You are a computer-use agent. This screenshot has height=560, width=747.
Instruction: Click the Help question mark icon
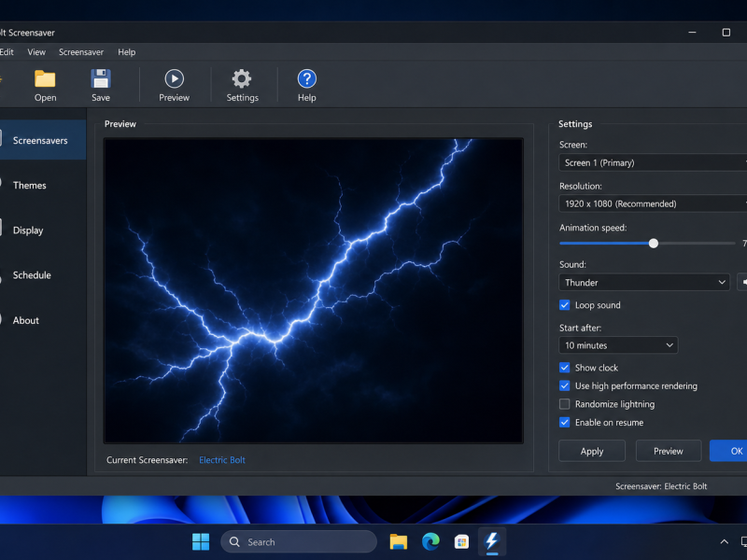[x=307, y=78]
